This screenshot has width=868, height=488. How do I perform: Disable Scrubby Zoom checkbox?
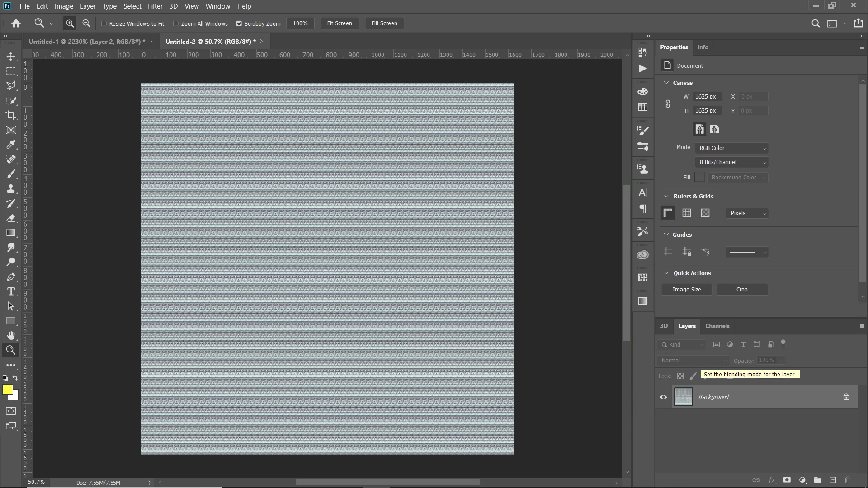[x=239, y=23]
